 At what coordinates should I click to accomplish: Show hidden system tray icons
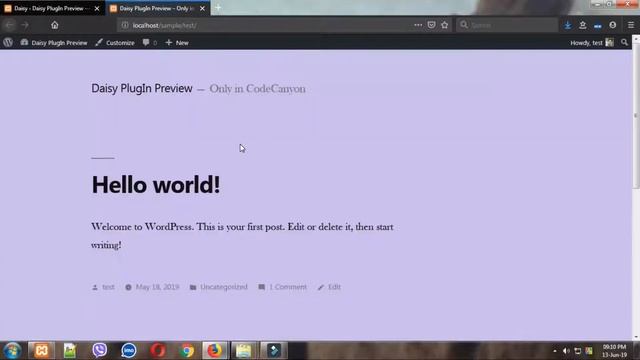tap(555, 351)
